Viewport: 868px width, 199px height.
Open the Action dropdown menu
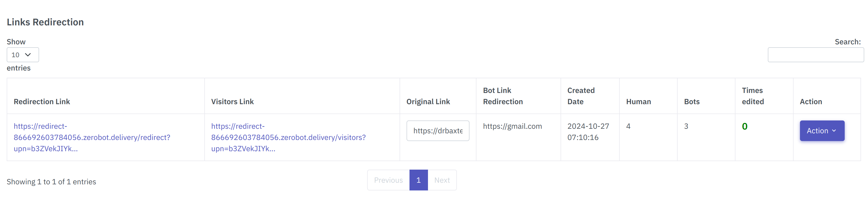point(822,131)
